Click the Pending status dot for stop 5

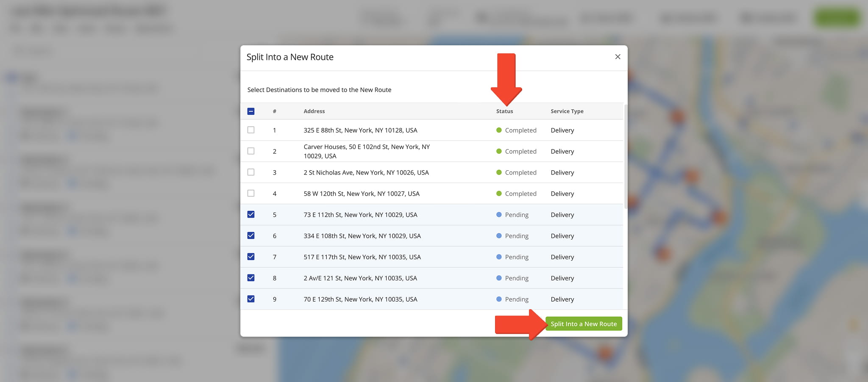(499, 215)
